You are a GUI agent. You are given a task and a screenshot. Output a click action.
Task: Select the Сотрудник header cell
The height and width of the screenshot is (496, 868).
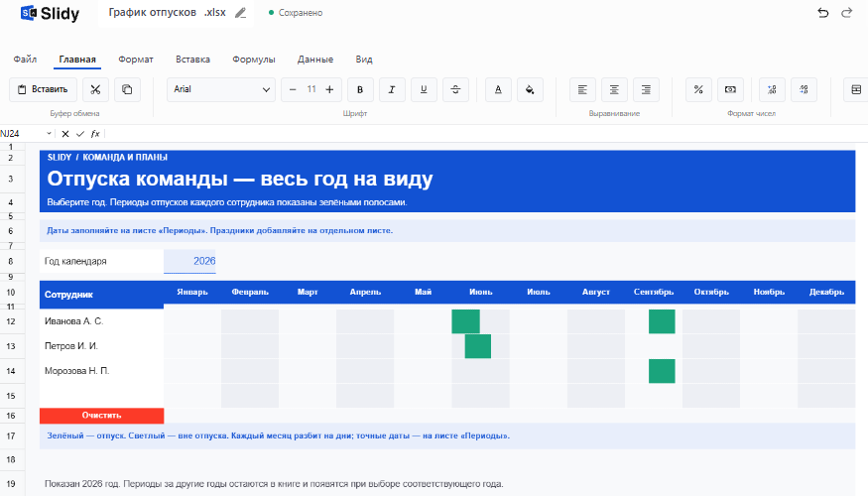click(x=102, y=295)
